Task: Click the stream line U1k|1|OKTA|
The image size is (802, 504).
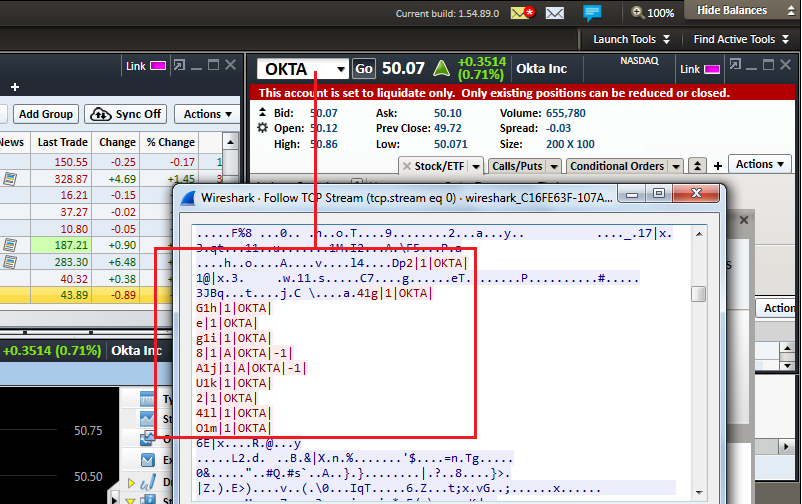Action: (x=234, y=383)
